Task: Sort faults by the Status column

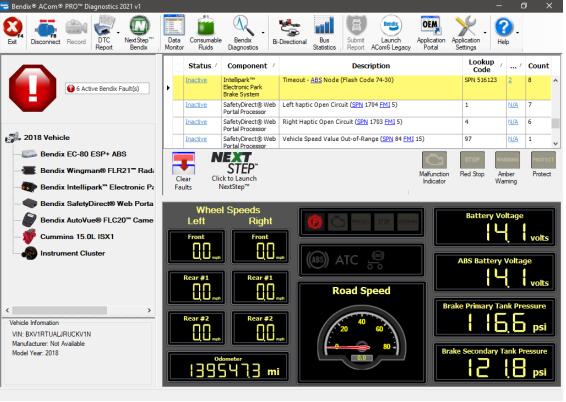Action: (202, 66)
